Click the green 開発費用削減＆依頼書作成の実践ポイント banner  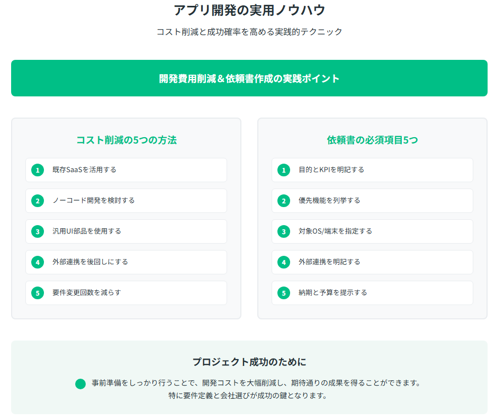(249, 78)
